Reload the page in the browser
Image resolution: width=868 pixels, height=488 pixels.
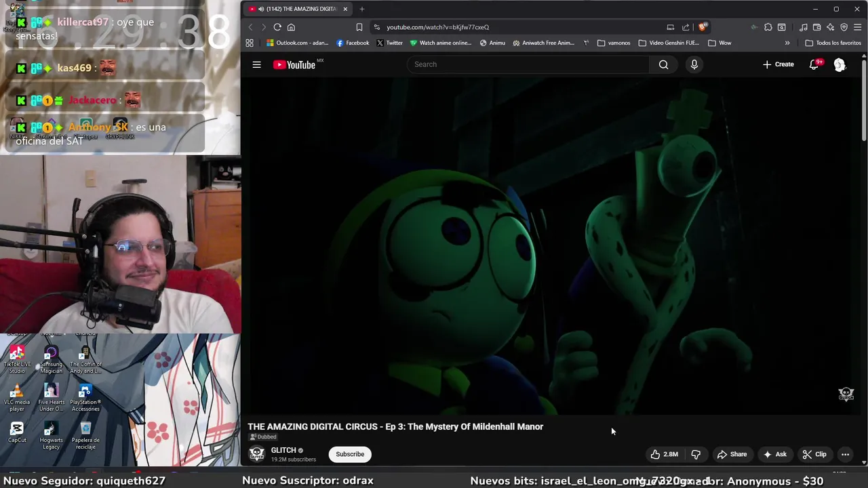click(x=277, y=27)
